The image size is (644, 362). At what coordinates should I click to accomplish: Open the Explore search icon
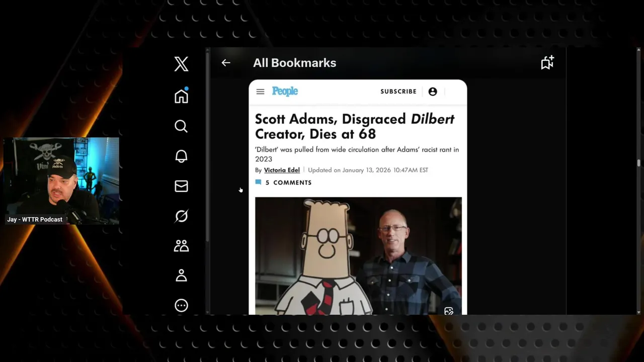tap(181, 126)
